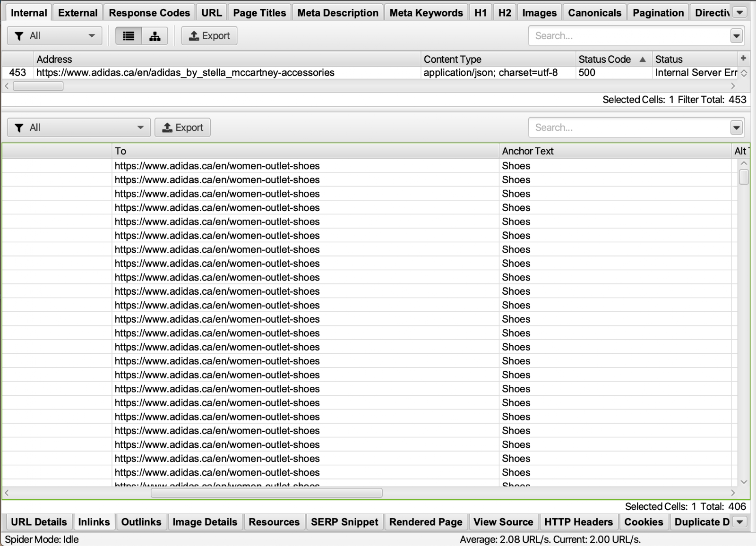The image size is (756, 546).
Task: Open the Images tab
Action: click(539, 13)
